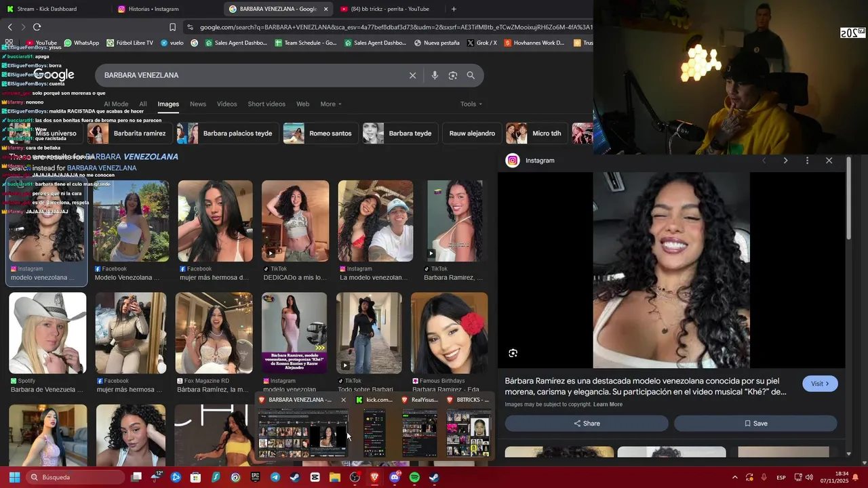Open YouTube bookmark
Image resolution: width=868 pixels, height=488 pixels.
coord(41,43)
